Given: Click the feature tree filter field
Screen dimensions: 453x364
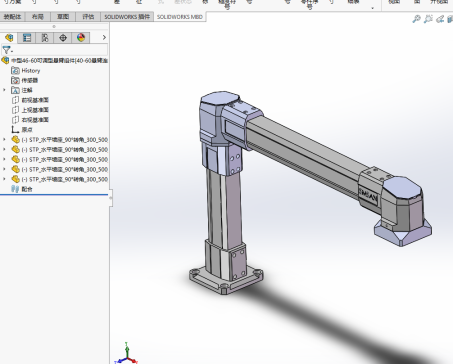Looking at the screenshot, I should (55, 50).
